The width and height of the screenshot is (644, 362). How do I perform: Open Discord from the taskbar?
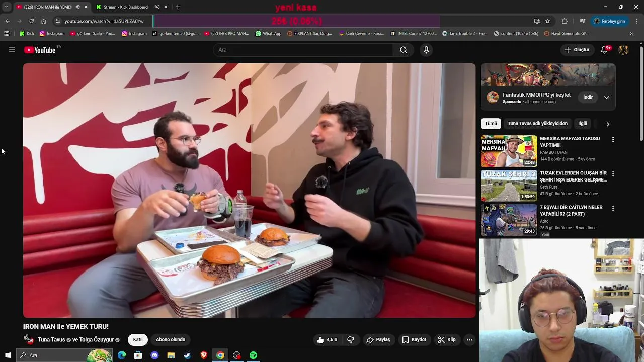tap(154, 355)
